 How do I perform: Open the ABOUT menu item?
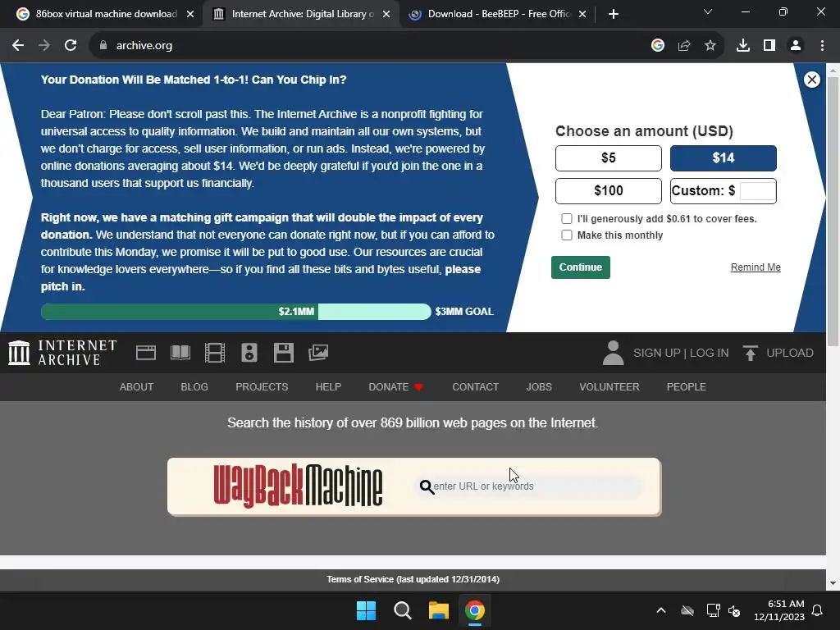(x=137, y=387)
